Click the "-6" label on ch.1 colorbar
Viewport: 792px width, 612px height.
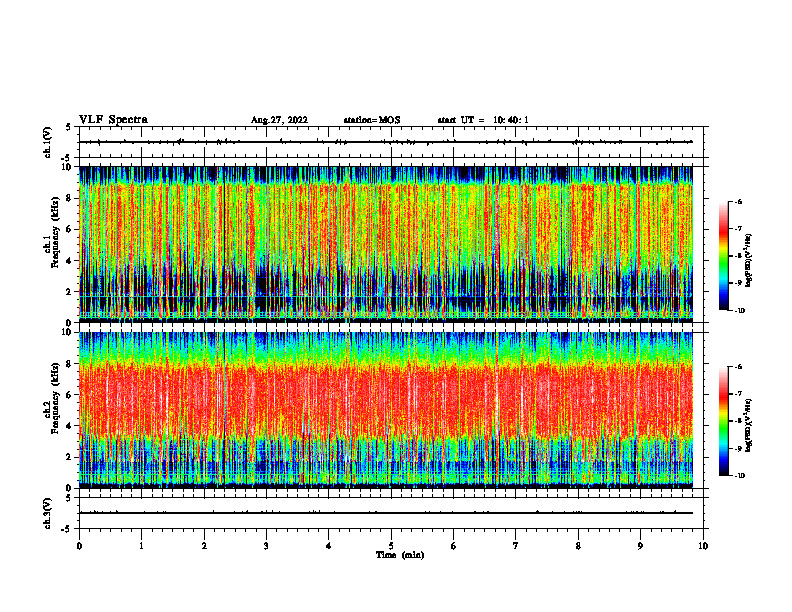(x=739, y=201)
